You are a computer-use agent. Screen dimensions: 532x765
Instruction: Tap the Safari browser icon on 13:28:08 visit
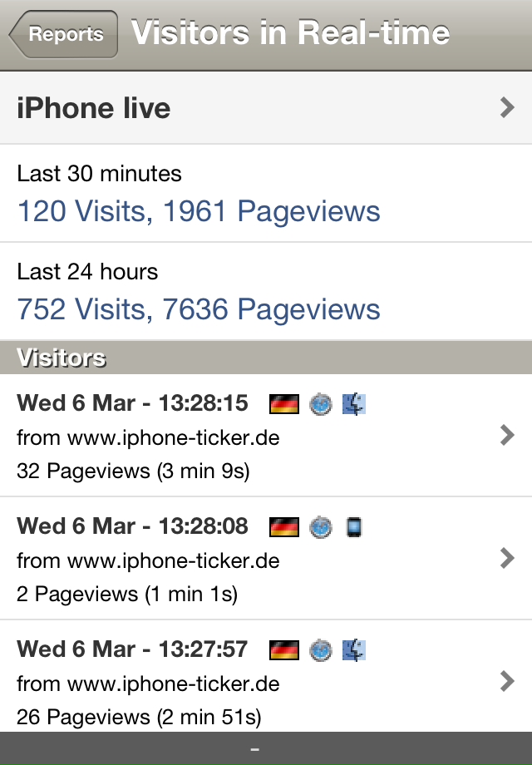click(x=321, y=527)
